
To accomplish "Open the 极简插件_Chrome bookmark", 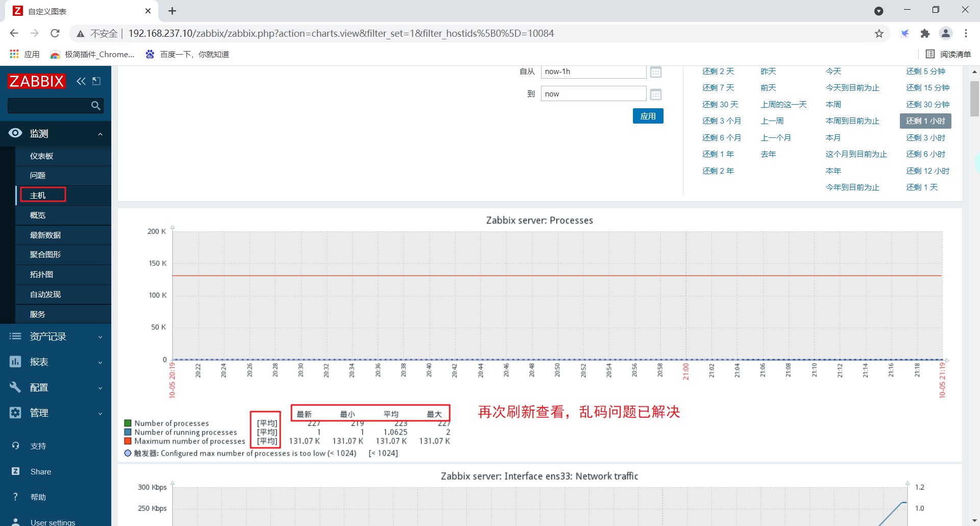I will [92, 54].
